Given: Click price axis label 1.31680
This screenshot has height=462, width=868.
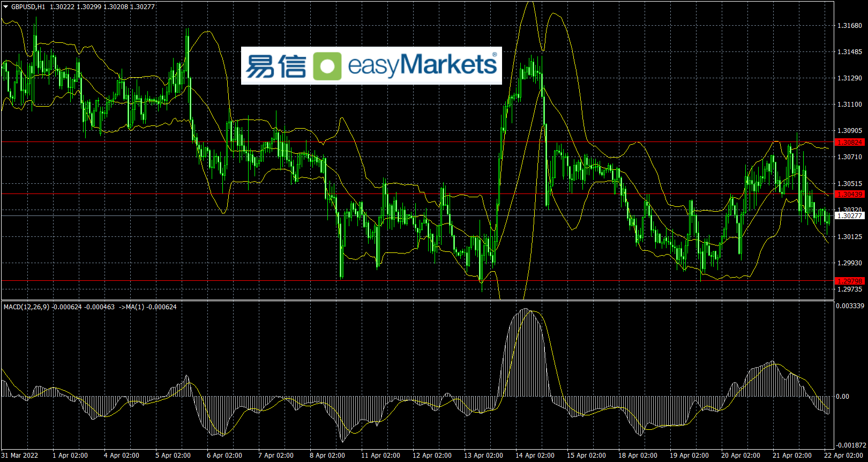Looking at the screenshot, I should [850, 26].
